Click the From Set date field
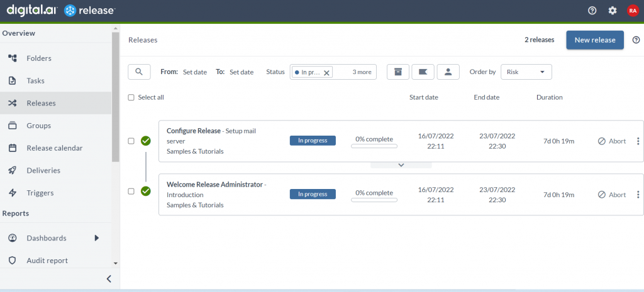Image resolution: width=644 pixels, height=292 pixels. click(194, 72)
